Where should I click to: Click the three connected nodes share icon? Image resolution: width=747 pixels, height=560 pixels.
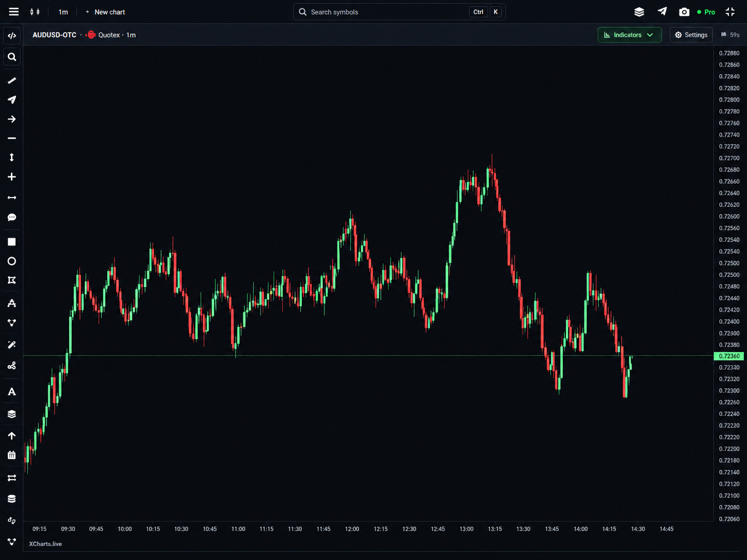(x=12, y=366)
